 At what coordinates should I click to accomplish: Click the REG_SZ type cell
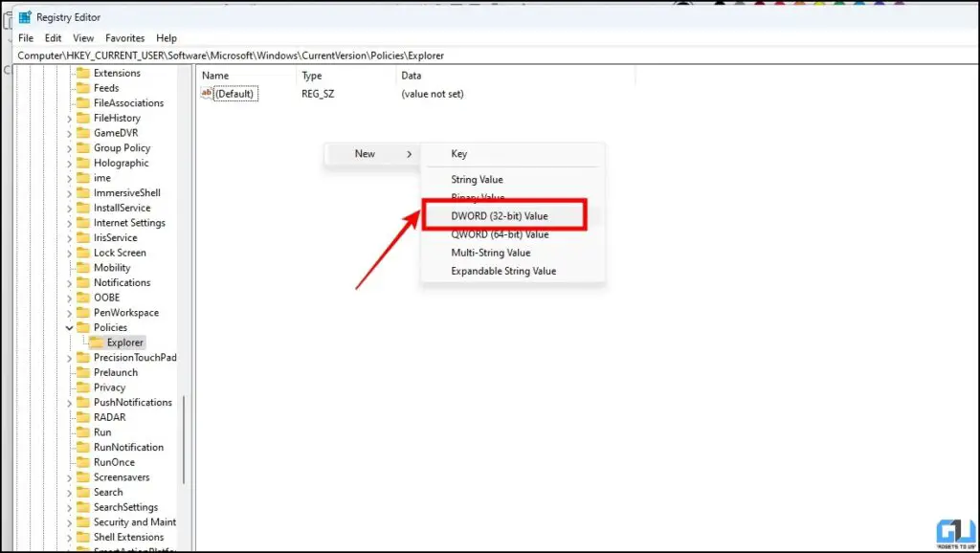coord(318,94)
